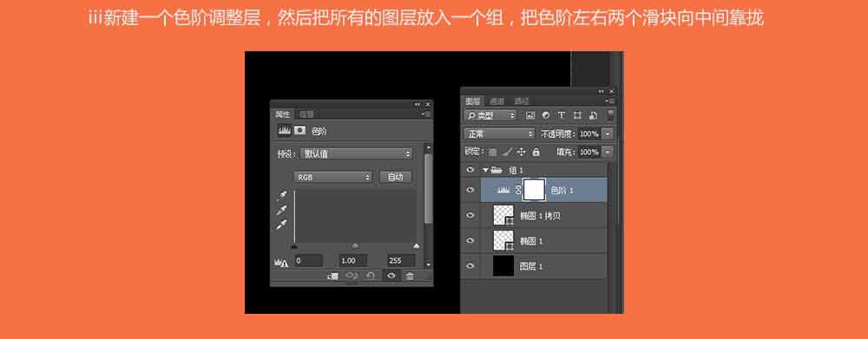Screen dimensions: 868x339
Task: Click the Levels histogram icon in Properties header
Action: tap(284, 131)
